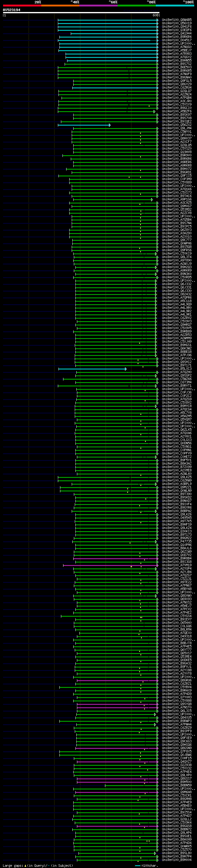Open hit UniRef100_Q56X19

point(177,23)
